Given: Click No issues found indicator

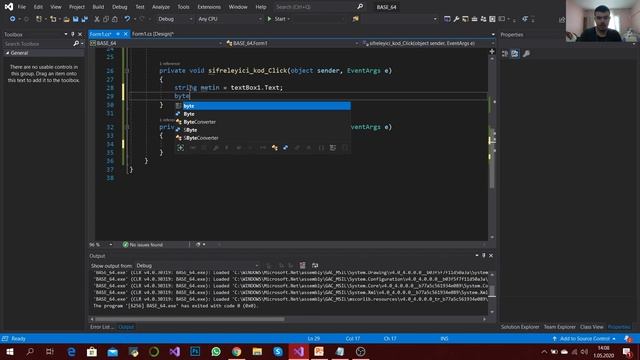Looking at the screenshot, I should 143,244.
